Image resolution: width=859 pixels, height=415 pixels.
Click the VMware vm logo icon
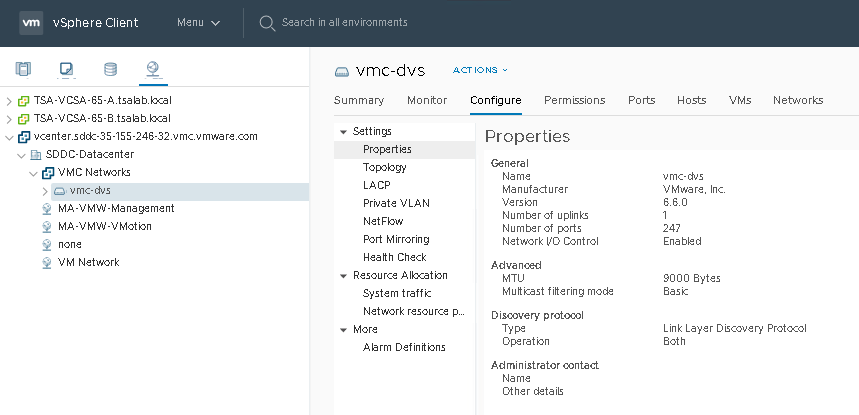[x=31, y=22]
